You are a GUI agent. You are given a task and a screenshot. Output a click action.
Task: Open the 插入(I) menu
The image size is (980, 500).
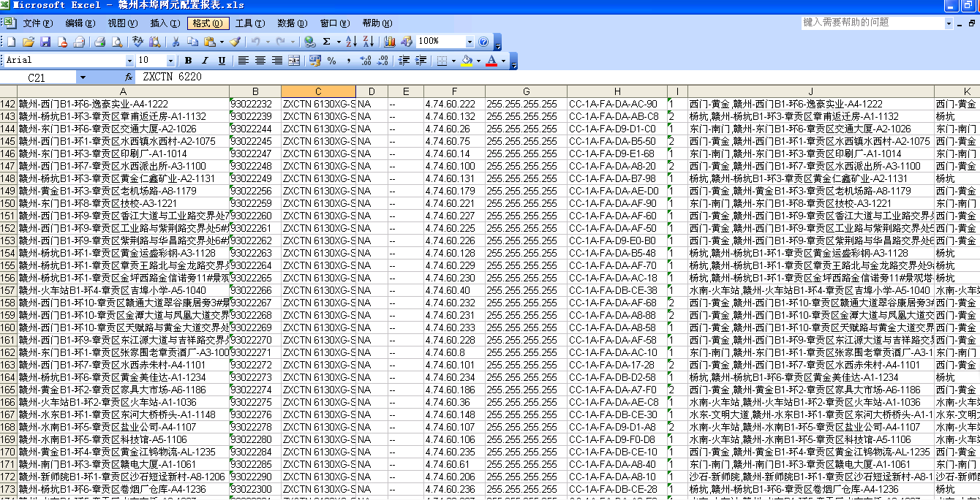tap(165, 23)
